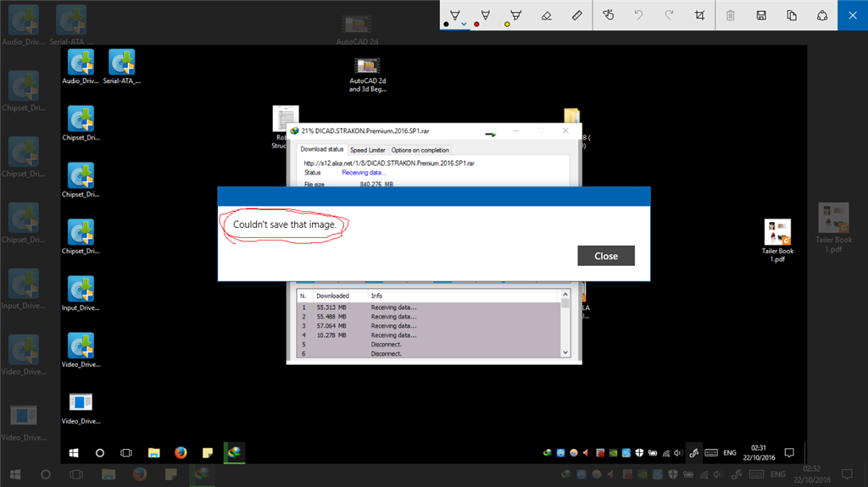Viewport: 868px width, 487px height.
Task: Select connection row with 55.488 MB
Action: (x=429, y=317)
